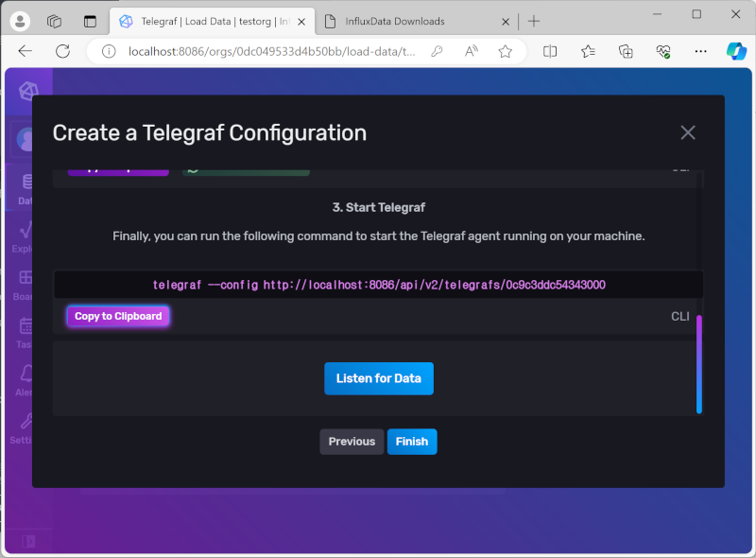Viewport: 756px width, 558px height.
Task: Click the localhost:8086 address bar
Action: [271, 51]
